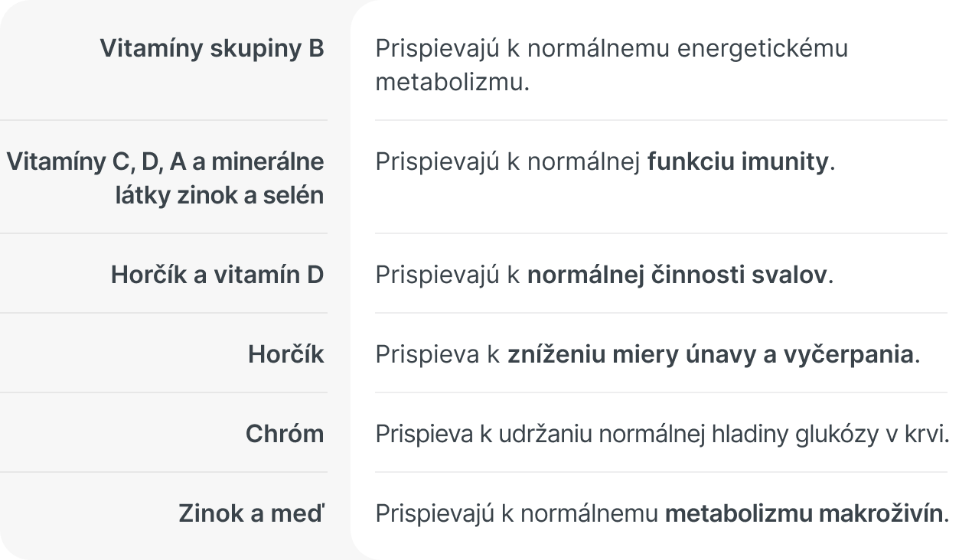Click "Prispievajú k" in the "Horčík a vitamín D" row
972x560 pixels.
tap(448, 275)
